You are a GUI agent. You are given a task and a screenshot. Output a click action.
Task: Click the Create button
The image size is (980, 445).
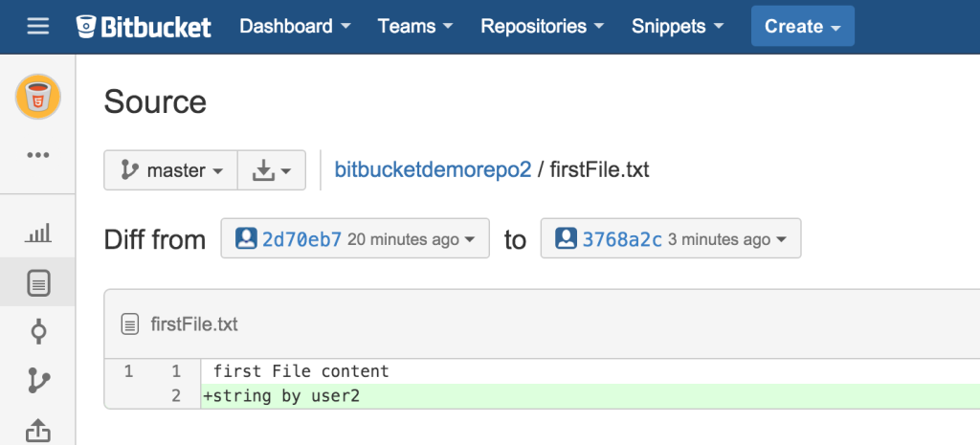click(x=802, y=27)
